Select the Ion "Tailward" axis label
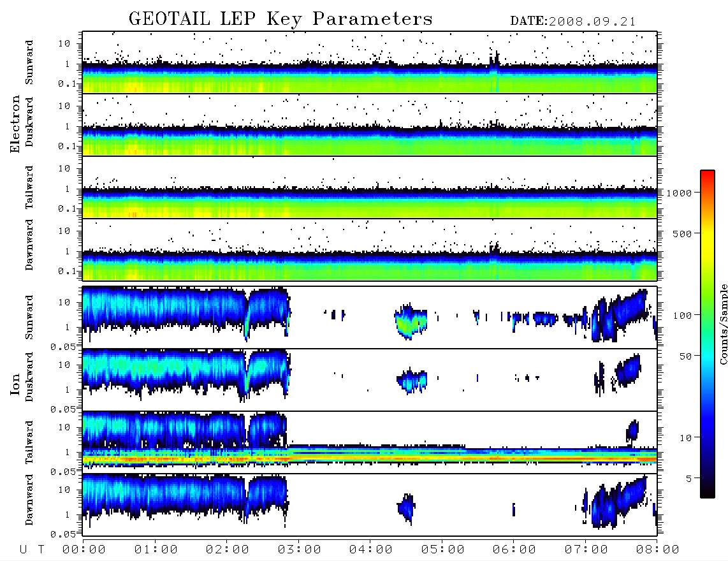The width and height of the screenshot is (728, 561). (29, 442)
